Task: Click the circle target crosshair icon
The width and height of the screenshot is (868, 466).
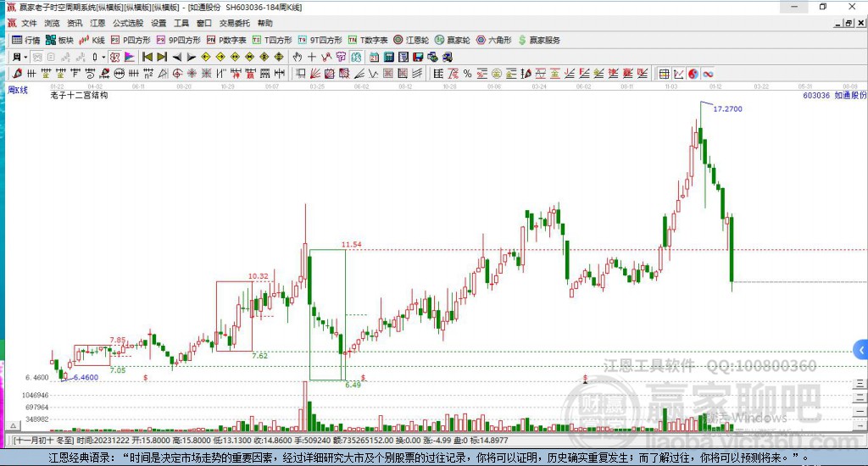Action: tap(177, 74)
